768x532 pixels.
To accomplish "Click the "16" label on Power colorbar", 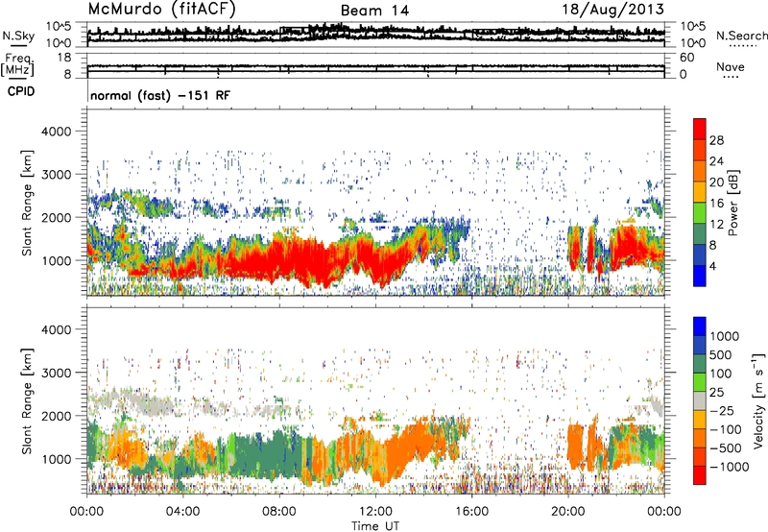I will (716, 204).
